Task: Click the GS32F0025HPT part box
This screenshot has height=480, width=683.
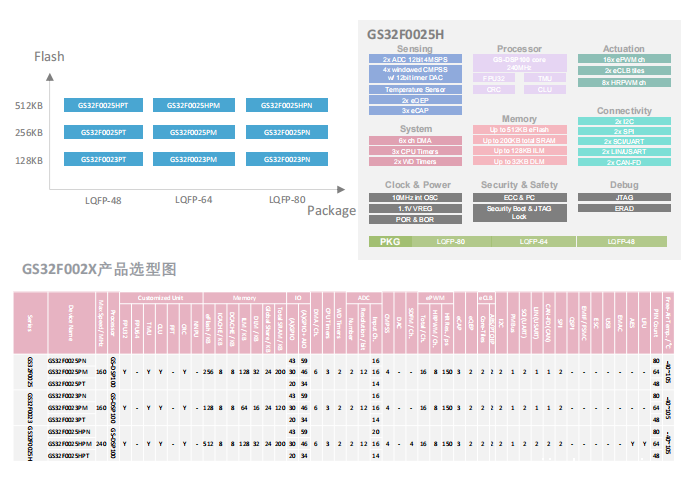Action: tap(103, 105)
